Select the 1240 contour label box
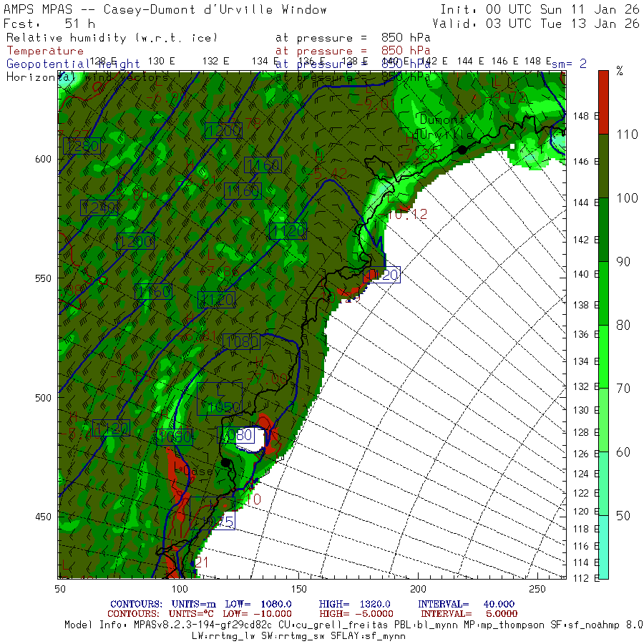This screenshot has height=644, width=644. [99, 208]
